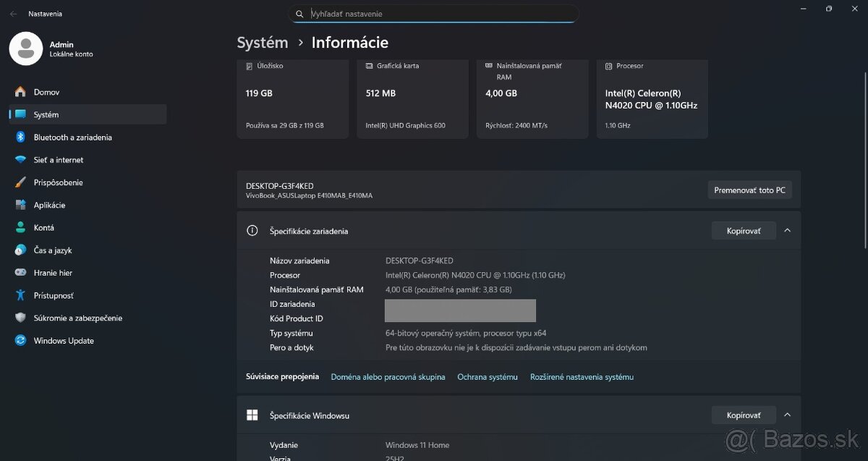This screenshot has height=461, width=868.
Task: Open Domov in the sidebar
Action: [88, 92]
